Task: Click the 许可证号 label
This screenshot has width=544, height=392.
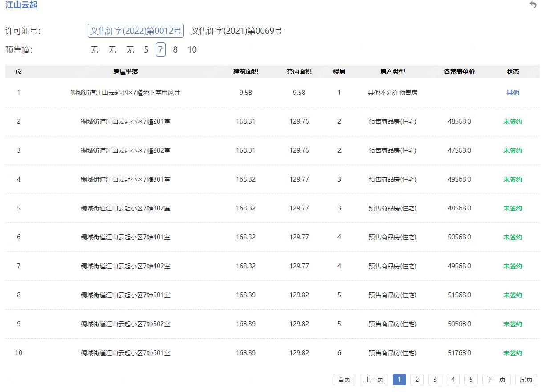Action: click(x=23, y=31)
